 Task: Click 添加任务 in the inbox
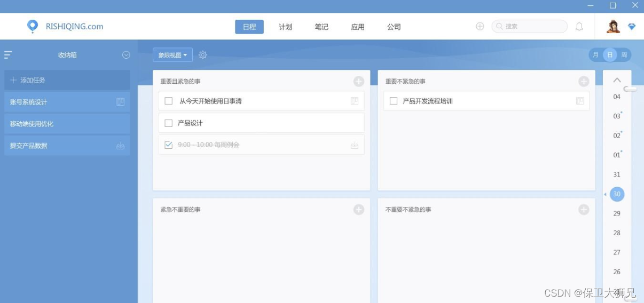click(x=67, y=80)
